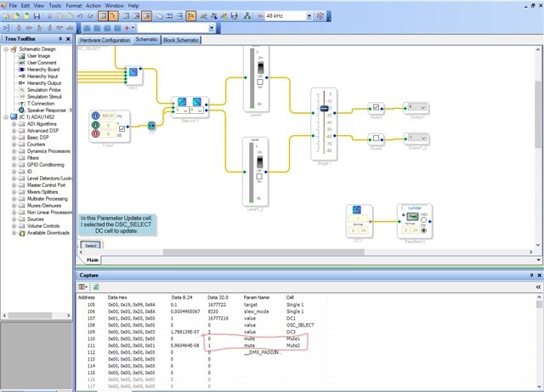Click the green circle button on Tone1
Image resolution: width=544 pixels, height=392 pixels.
click(95, 125)
